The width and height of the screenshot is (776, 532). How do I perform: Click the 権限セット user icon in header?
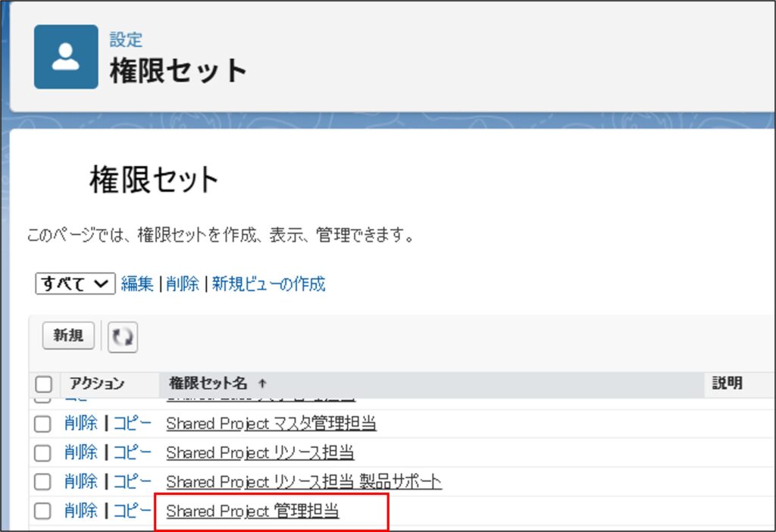(66, 57)
